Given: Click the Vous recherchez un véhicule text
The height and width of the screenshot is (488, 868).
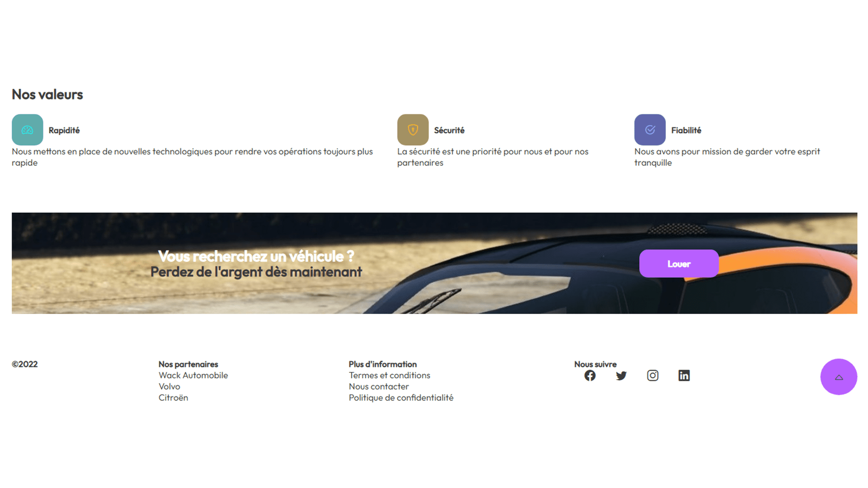Looking at the screenshot, I should pos(256,256).
